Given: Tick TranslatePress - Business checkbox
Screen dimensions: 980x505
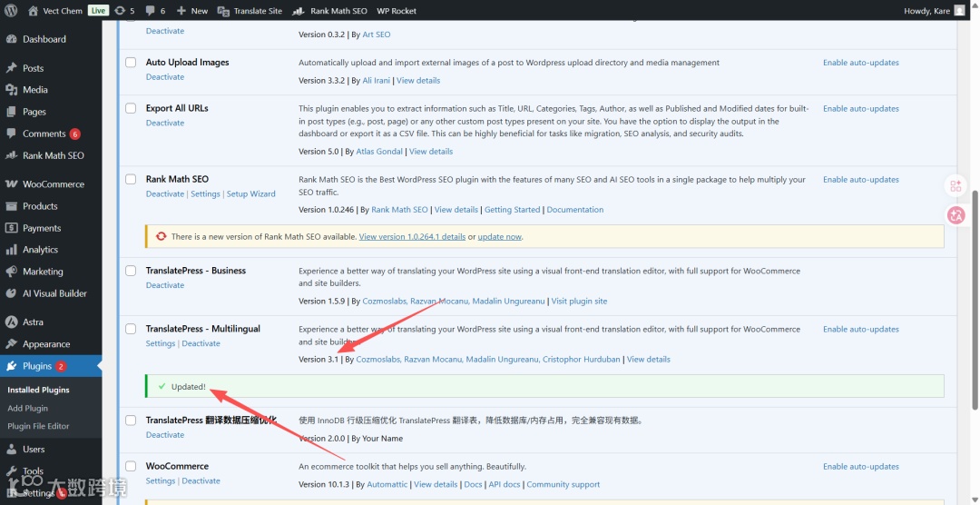Looking at the screenshot, I should pyautogui.click(x=131, y=271).
